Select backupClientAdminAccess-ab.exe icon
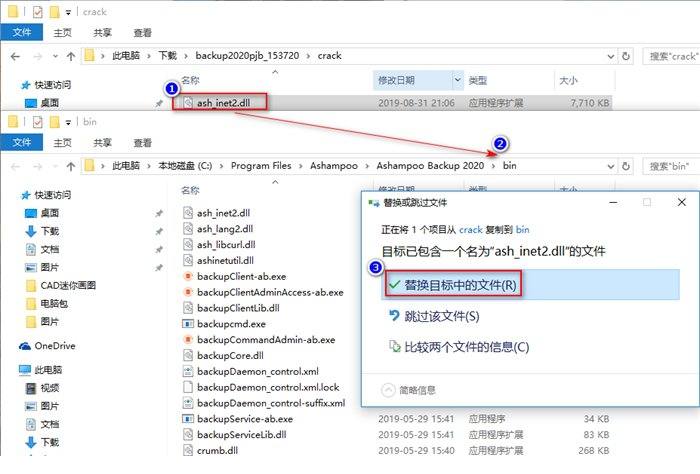 [188, 292]
